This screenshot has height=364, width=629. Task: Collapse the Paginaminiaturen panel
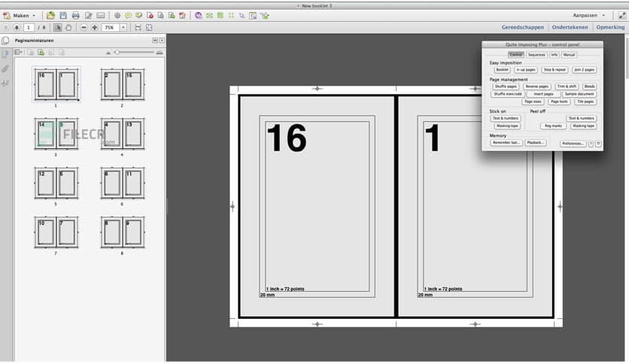click(x=155, y=41)
